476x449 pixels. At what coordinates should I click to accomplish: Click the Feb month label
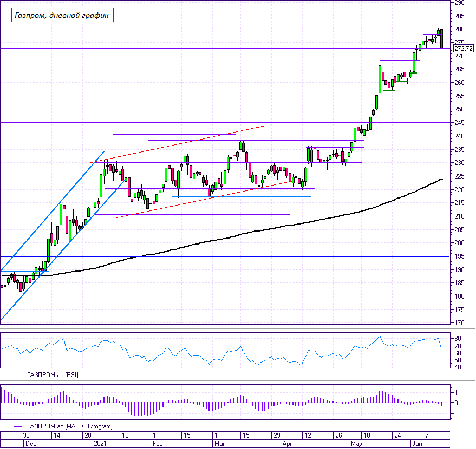tap(158, 444)
